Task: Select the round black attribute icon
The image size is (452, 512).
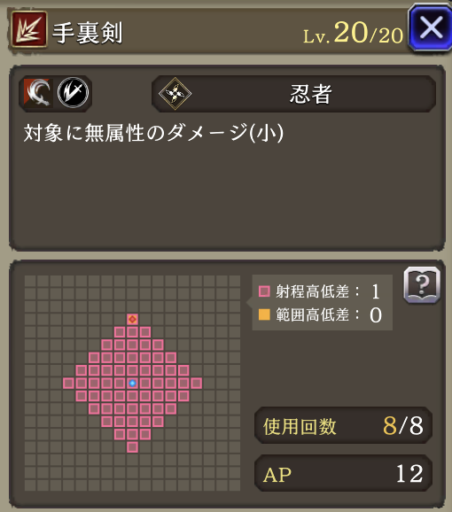Action: point(73,93)
